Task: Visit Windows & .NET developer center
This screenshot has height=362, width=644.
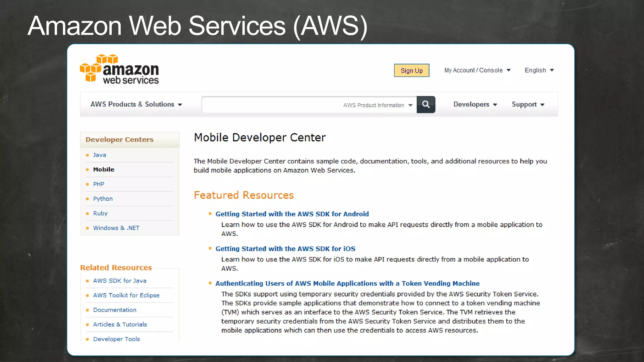Action: pos(116,228)
